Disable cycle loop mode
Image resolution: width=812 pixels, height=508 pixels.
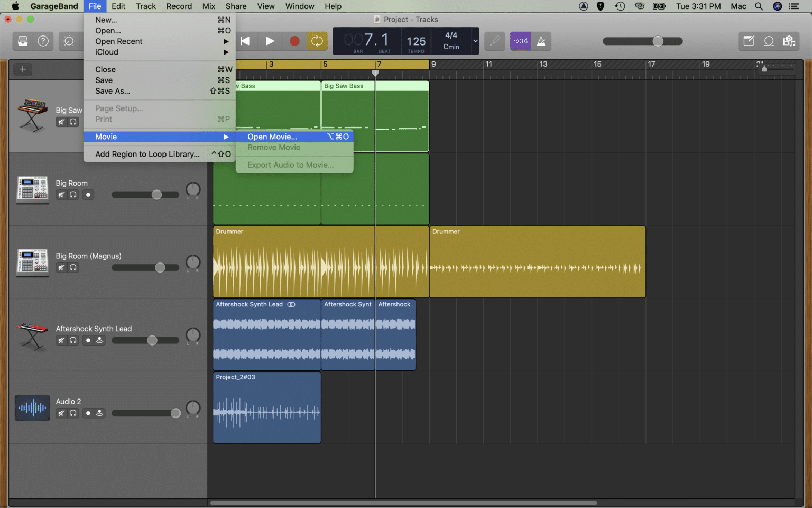317,41
